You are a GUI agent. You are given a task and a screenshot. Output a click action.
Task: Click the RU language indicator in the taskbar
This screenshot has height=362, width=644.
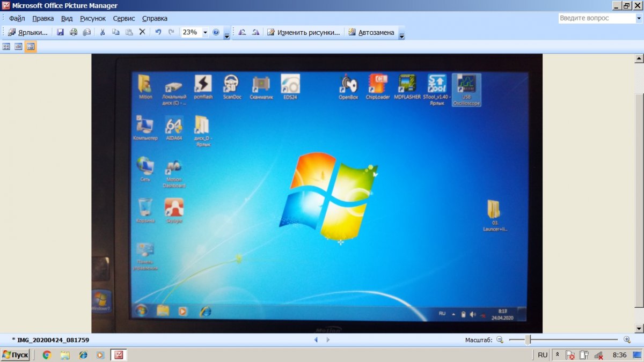(543, 355)
